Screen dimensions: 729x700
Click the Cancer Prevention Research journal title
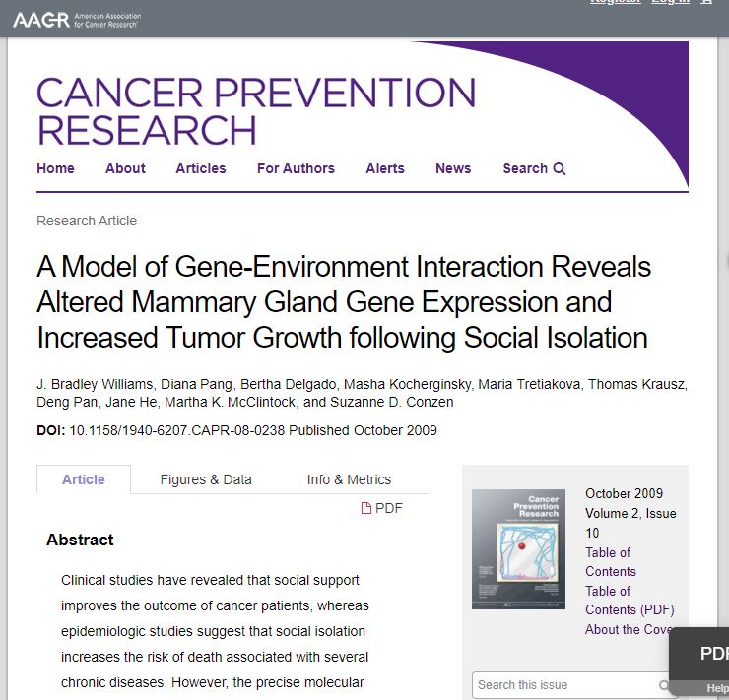coord(256,111)
